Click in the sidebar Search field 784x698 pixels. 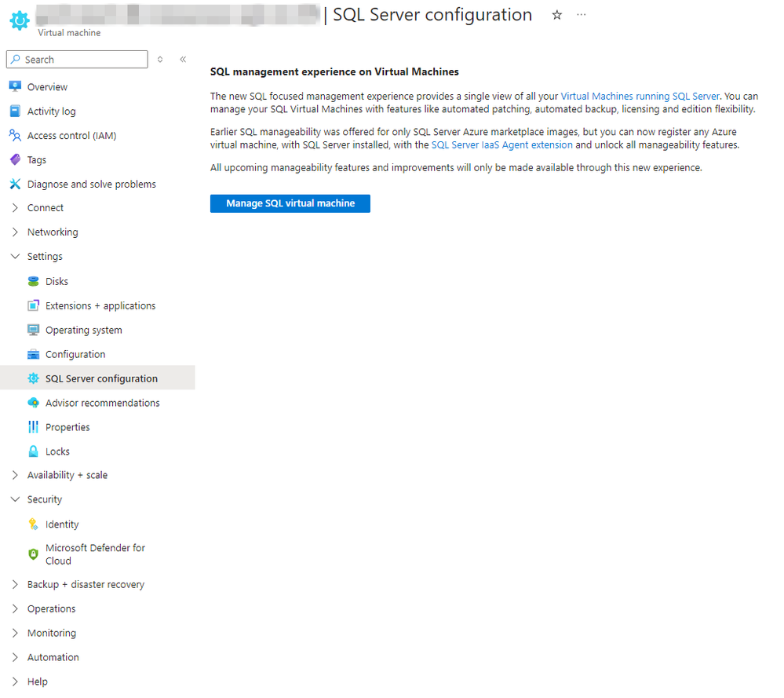[77, 59]
